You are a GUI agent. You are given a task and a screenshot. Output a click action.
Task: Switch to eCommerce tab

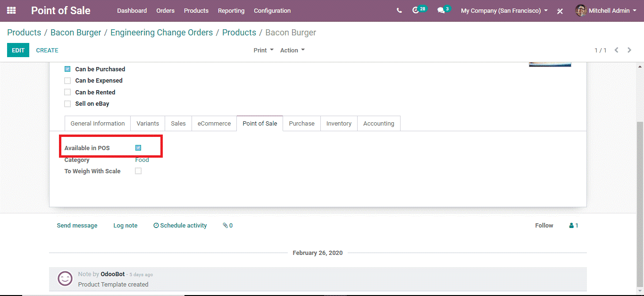[214, 123]
